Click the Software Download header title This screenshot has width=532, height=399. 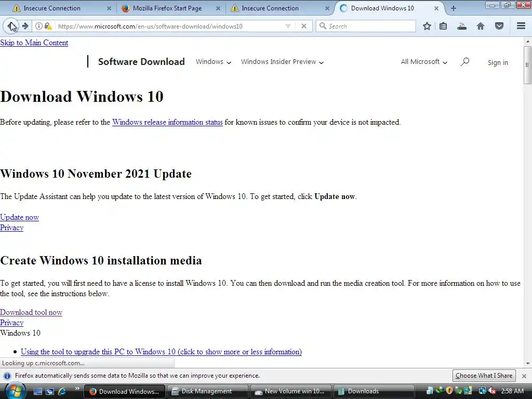tap(141, 61)
